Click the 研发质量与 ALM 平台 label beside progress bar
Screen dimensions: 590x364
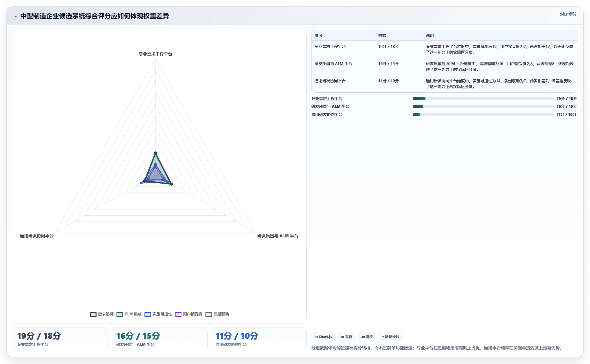(x=330, y=107)
